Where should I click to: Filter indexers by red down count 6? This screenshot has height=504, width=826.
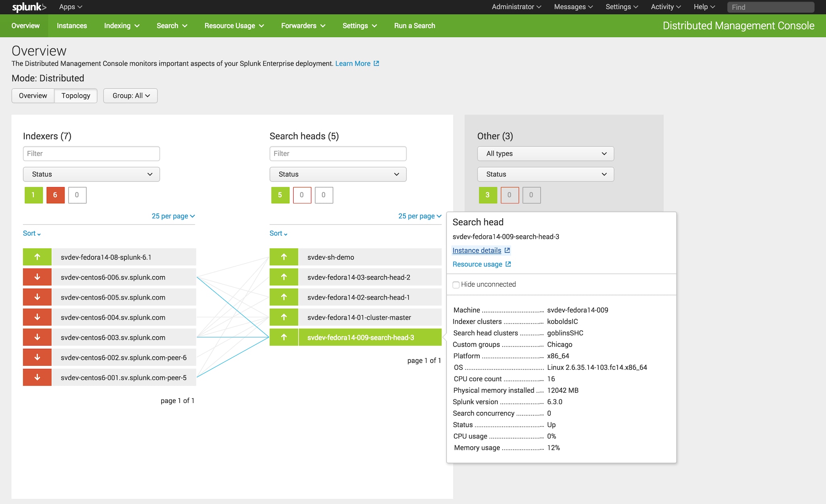[56, 195]
